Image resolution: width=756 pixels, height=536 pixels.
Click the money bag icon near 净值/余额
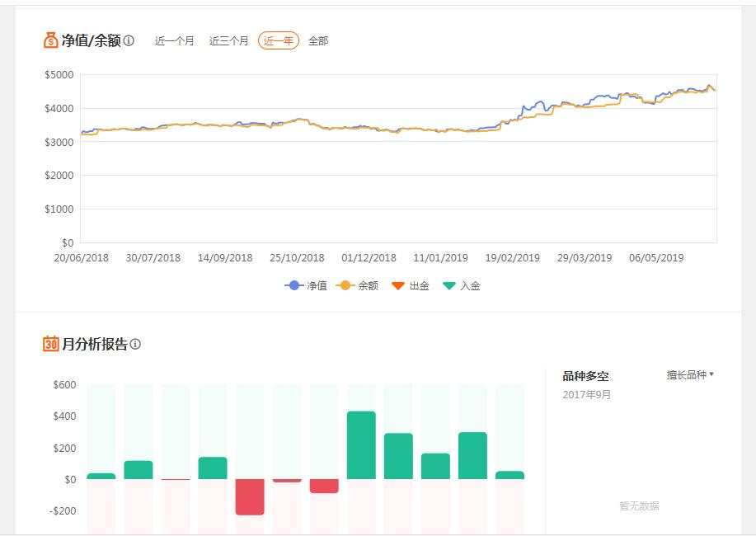tap(50, 40)
